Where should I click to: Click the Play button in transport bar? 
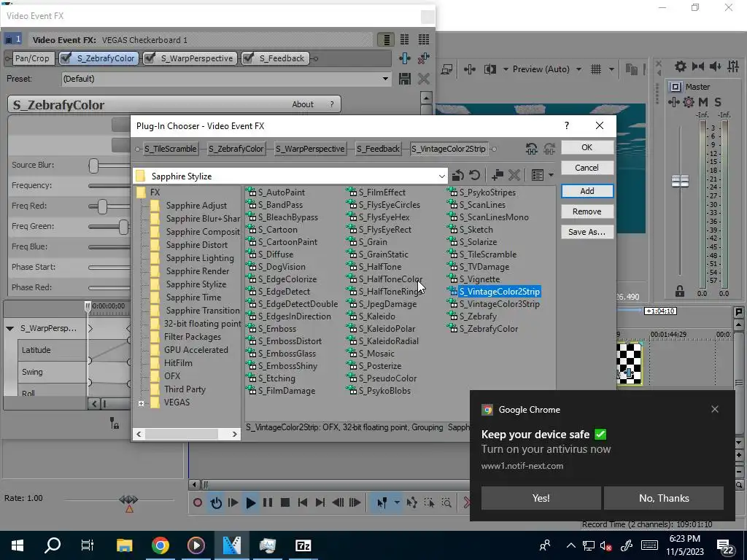[250, 502]
